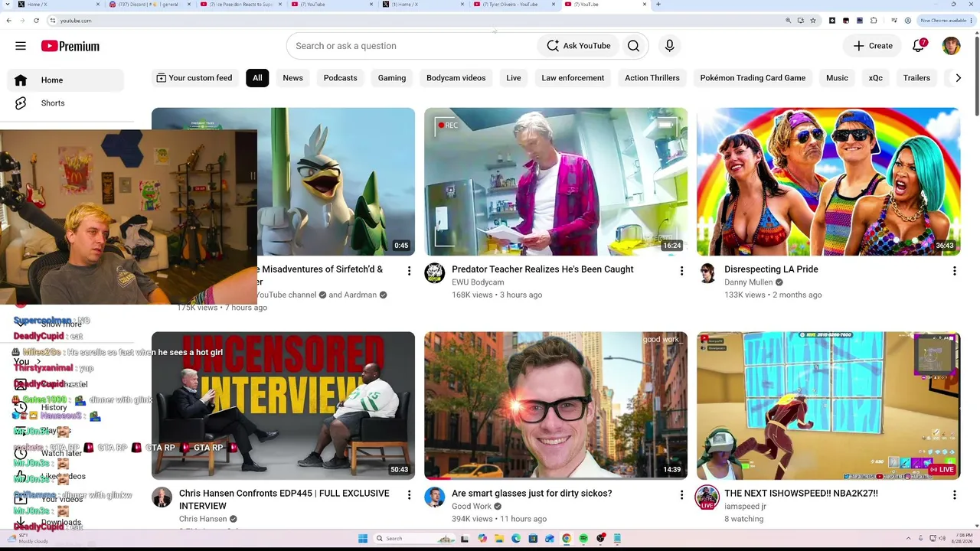Select the Law enforcement chip
Image resolution: width=980 pixels, height=551 pixels.
pyautogui.click(x=573, y=78)
